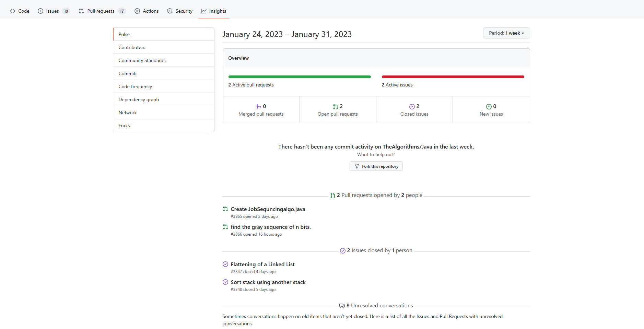Click the closed icon in Issues closed heading

click(343, 251)
